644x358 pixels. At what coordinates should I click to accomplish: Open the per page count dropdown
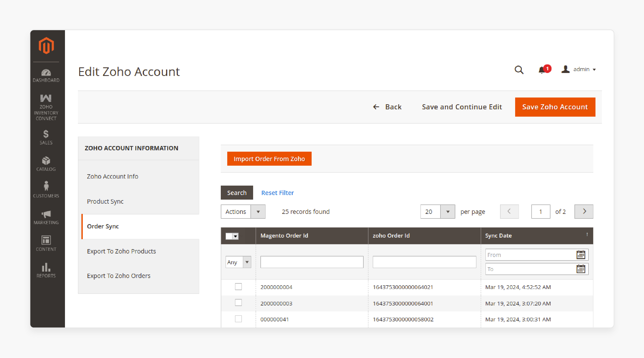pyautogui.click(x=438, y=211)
